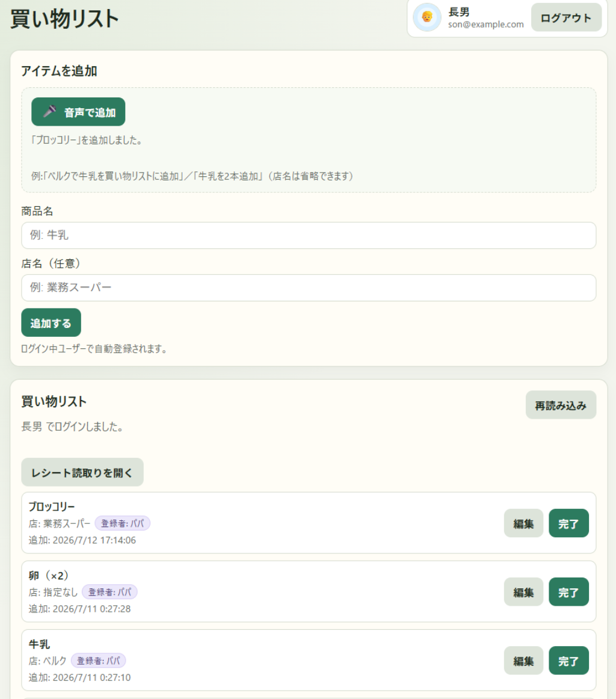616x699 pixels.
Task: Click the microphone icon on 音声で追加
Action: click(49, 111)
